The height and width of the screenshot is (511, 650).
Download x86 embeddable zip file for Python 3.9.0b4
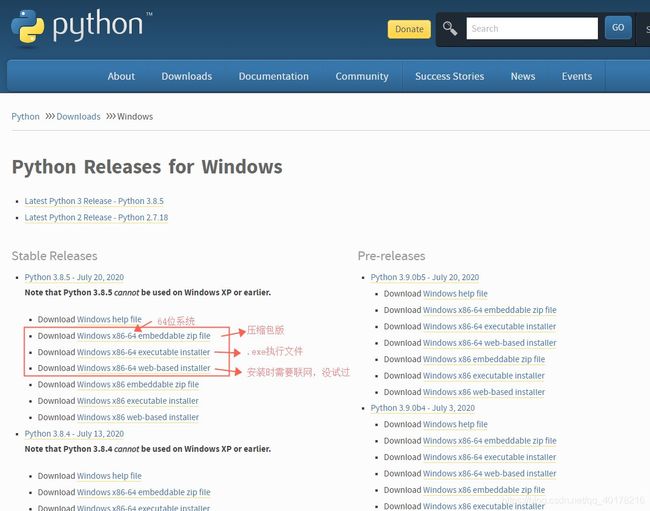[484, 490]
